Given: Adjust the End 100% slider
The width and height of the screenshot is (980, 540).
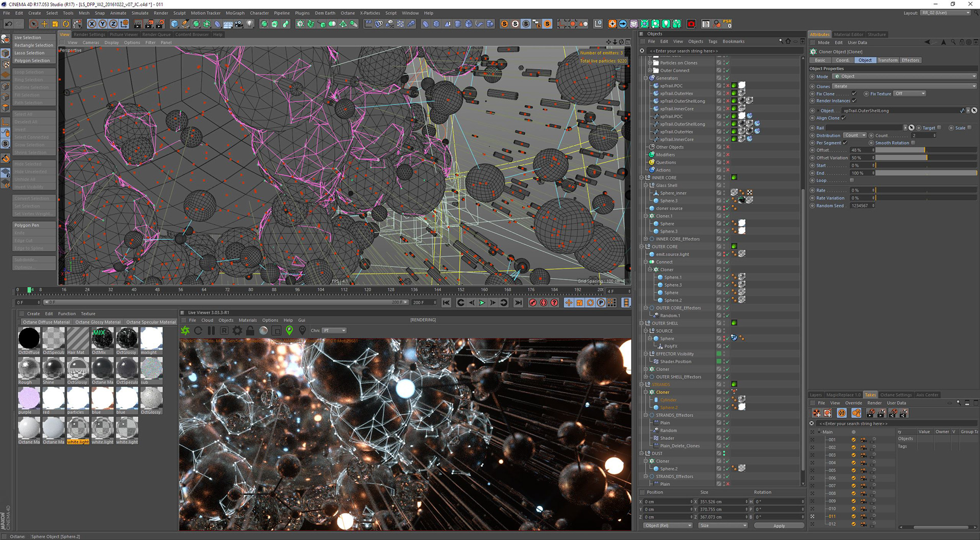Looking at the screenshot, I should pos(926,173).
